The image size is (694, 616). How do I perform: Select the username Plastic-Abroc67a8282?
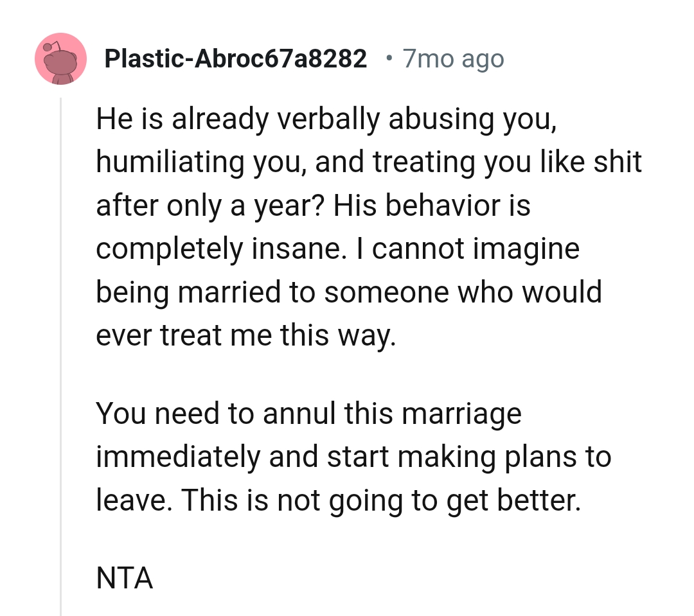236,58
